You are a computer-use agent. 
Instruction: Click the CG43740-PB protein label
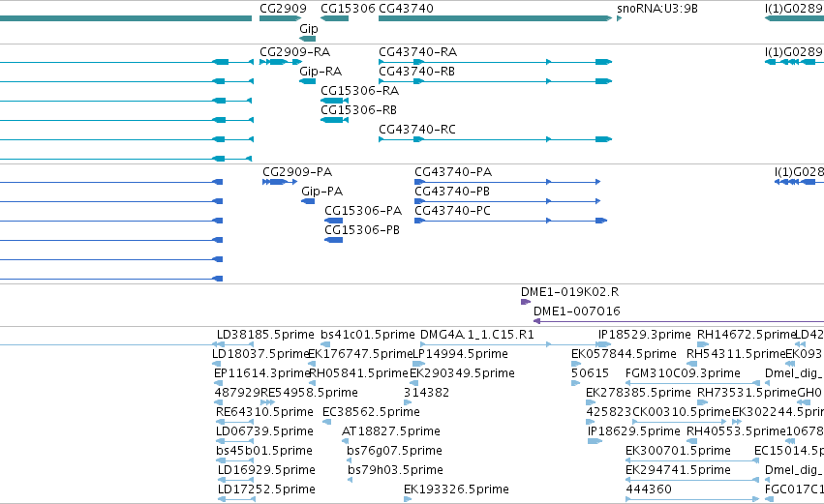[452, 192]
